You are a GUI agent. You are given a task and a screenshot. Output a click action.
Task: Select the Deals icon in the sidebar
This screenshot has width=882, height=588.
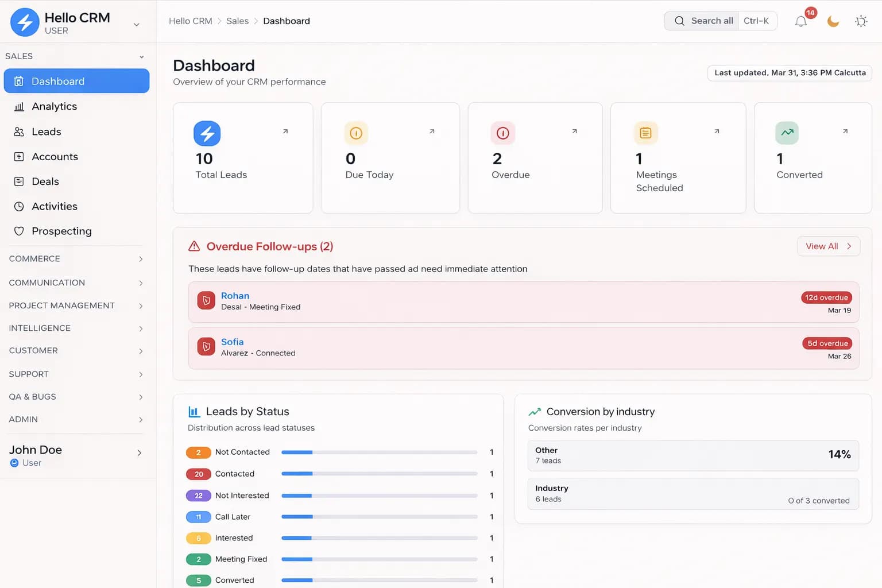[20, 181]
